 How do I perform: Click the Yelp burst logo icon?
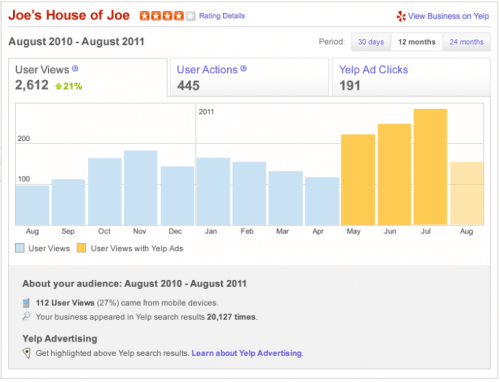[401, 16]
